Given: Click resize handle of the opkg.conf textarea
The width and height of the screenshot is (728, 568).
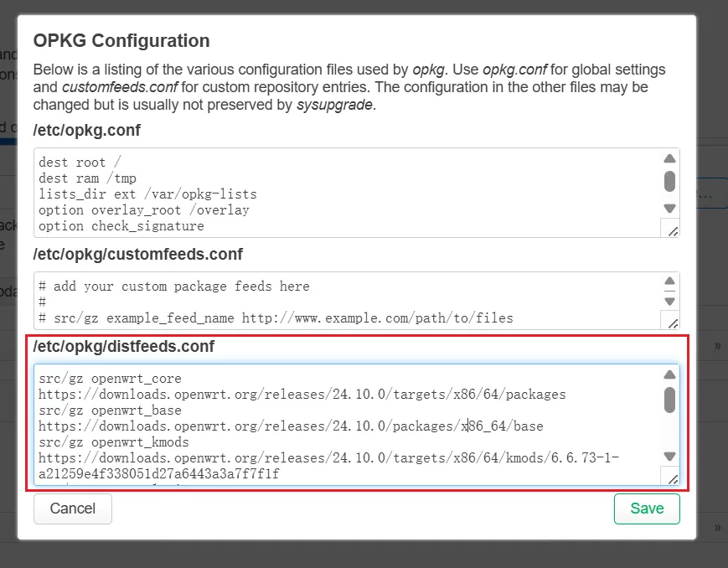Looking at the screenshot, I should [670, 229].
